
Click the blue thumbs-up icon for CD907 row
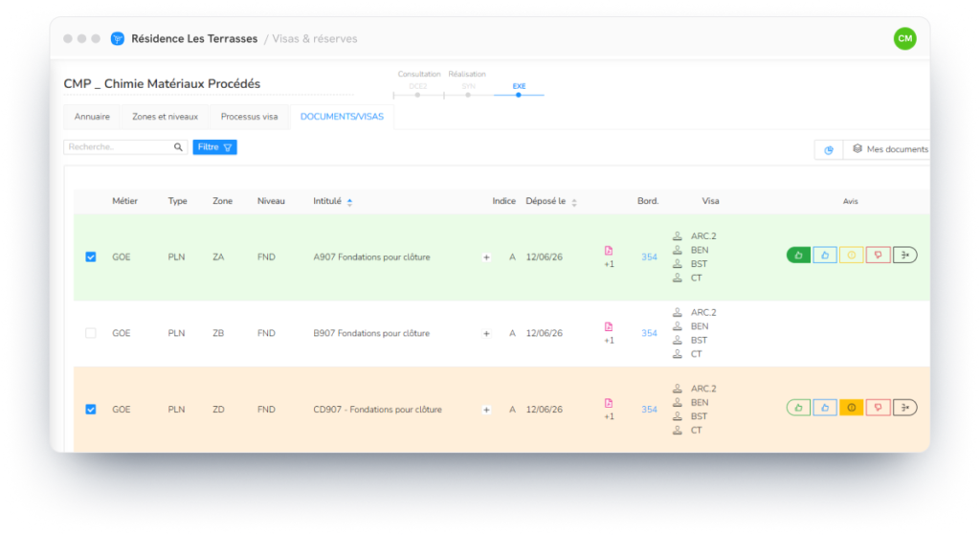pyautogui.click(x=825, y=408)
